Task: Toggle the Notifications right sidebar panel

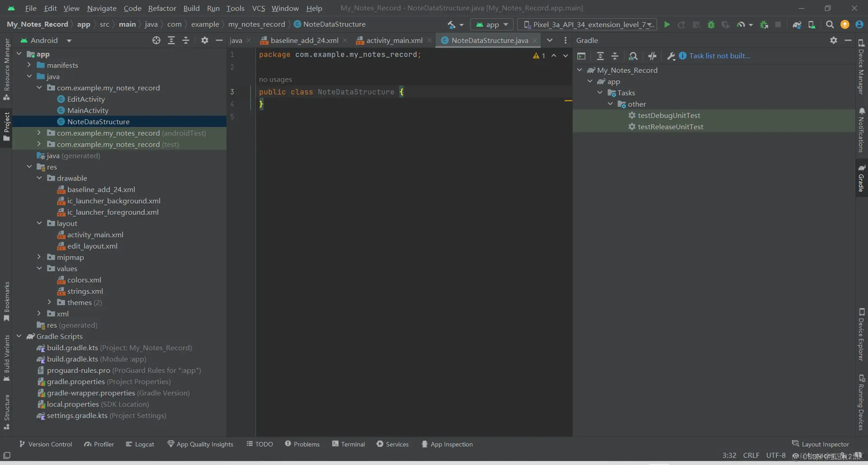Action: pos(862,130)
